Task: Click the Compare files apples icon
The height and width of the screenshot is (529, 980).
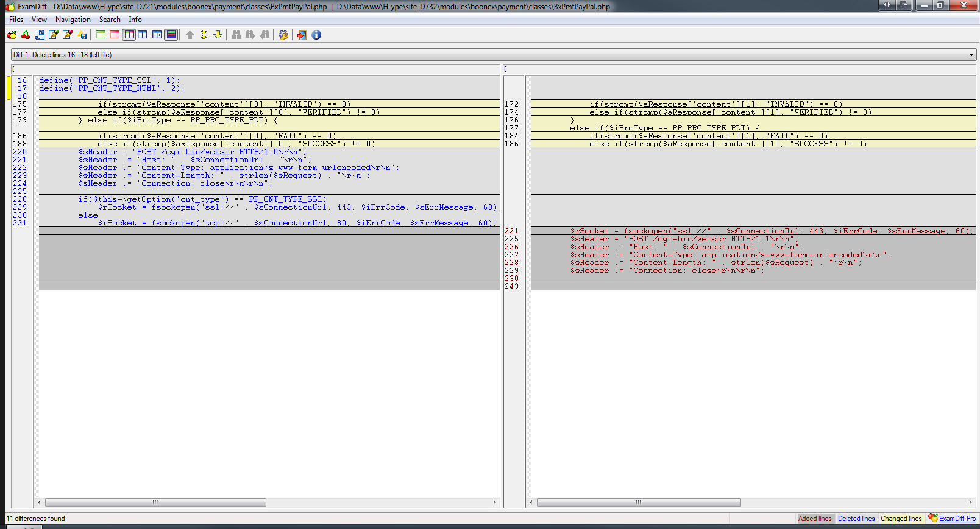Action: 12,35
